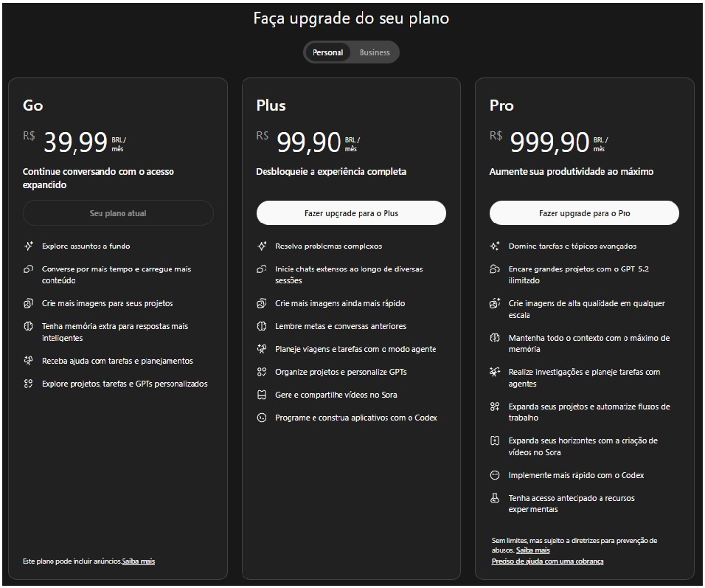
Task: Click the Plus plan heading
Action: (x=271, y=106)
